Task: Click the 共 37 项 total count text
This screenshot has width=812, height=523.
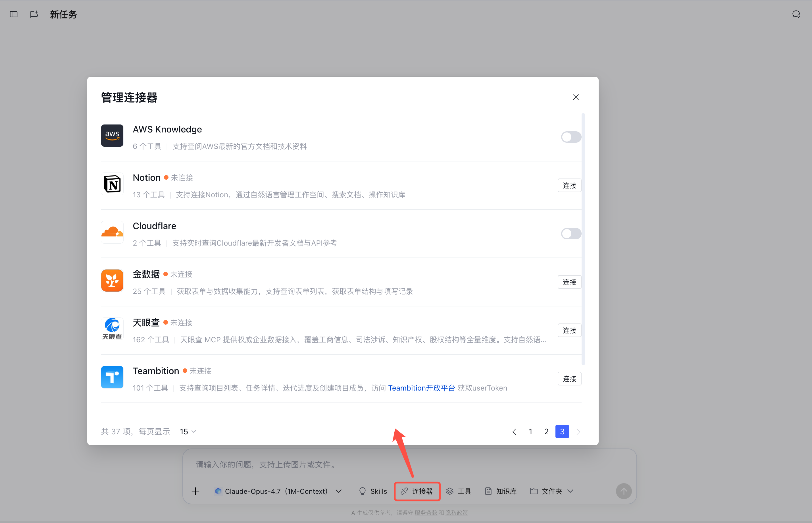Action: [116, 431]
